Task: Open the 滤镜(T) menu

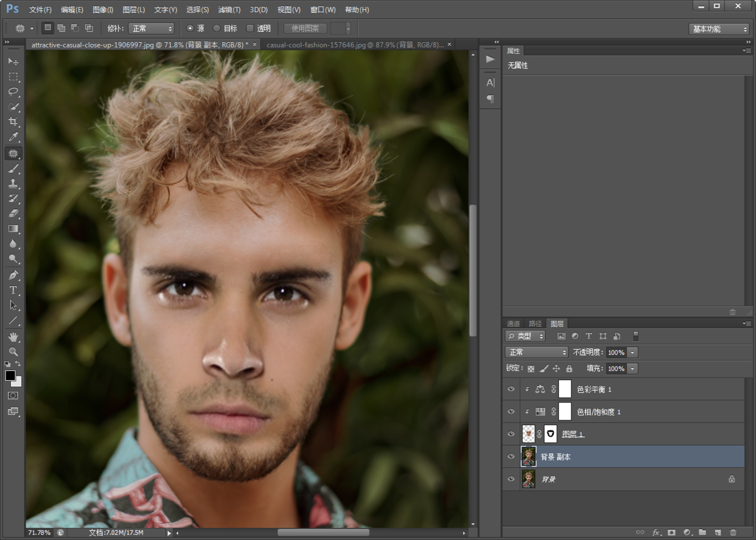Action: point(229,10)
